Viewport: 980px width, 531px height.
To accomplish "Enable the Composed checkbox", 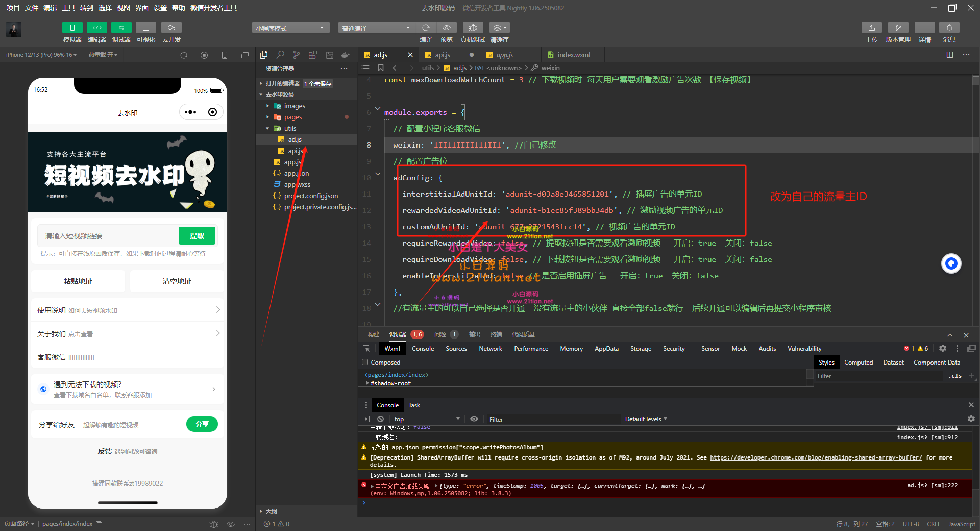I will (365, 362).
